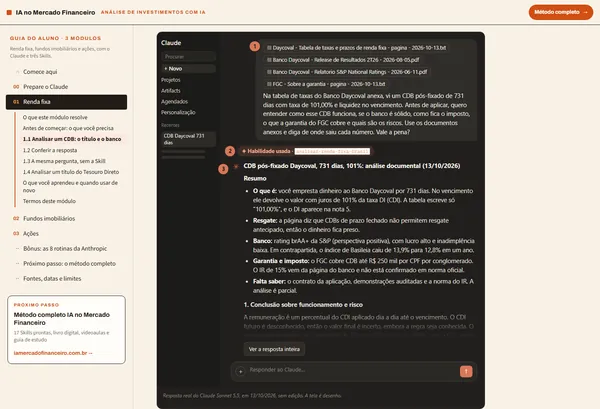Click the Responder ao Claude input field
Image resolution: width=600 pixels, height=409 pixels.
click(352, 370)
